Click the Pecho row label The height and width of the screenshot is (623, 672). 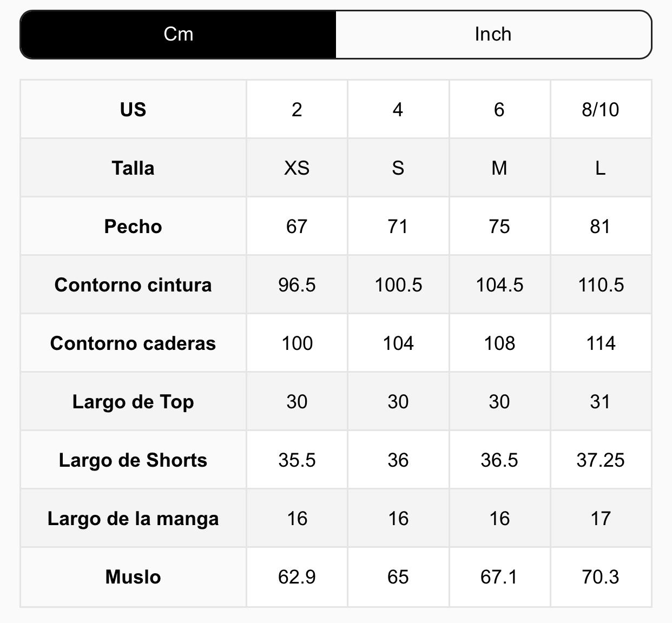133,226
